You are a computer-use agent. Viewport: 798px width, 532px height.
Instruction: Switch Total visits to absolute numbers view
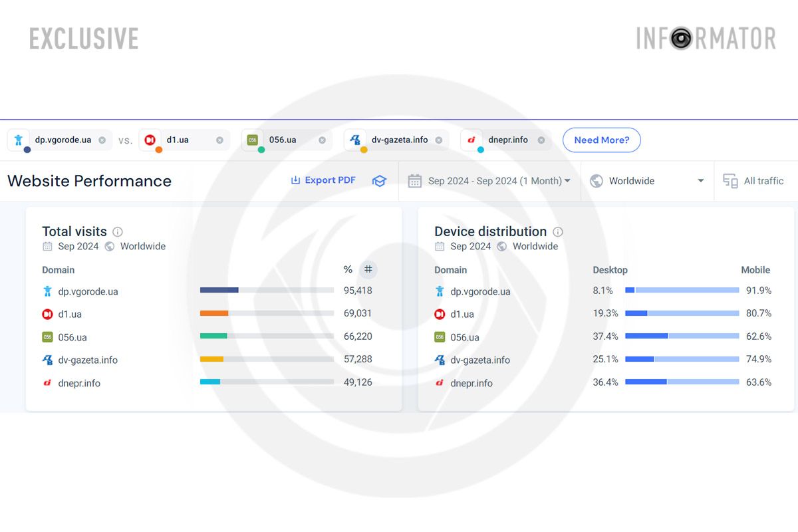[x=368, y=269]
